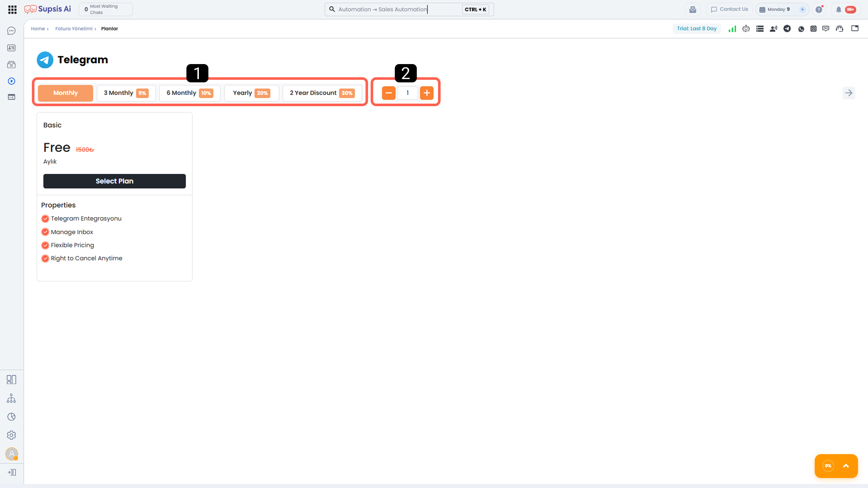Click the Manage Inbox property
868x488 pixels.
[x=72, y=232]
